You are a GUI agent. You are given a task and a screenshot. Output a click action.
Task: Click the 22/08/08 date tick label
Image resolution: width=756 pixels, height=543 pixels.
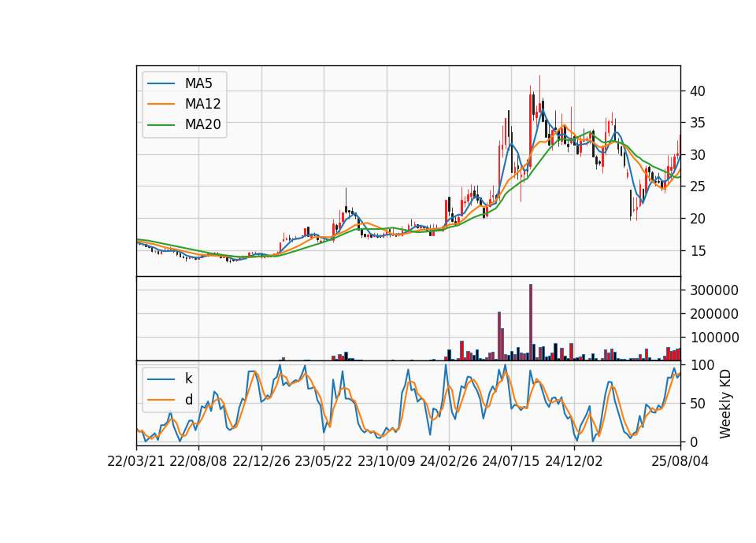[x=198, y=461]
